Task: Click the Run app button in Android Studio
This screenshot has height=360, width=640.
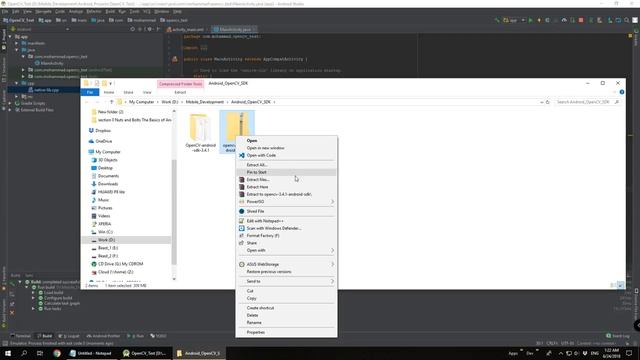Action: pyautogui.click(x=531, y=20)
